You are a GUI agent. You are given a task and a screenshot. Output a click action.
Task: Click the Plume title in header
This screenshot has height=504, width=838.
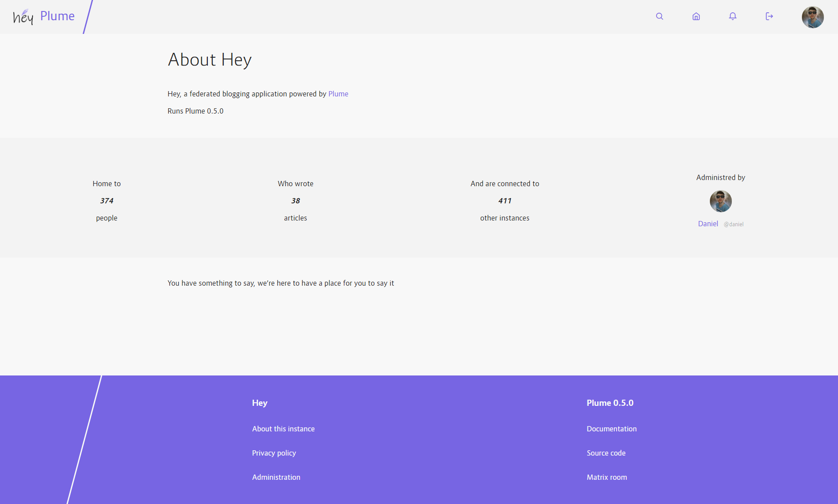point(57,16)
